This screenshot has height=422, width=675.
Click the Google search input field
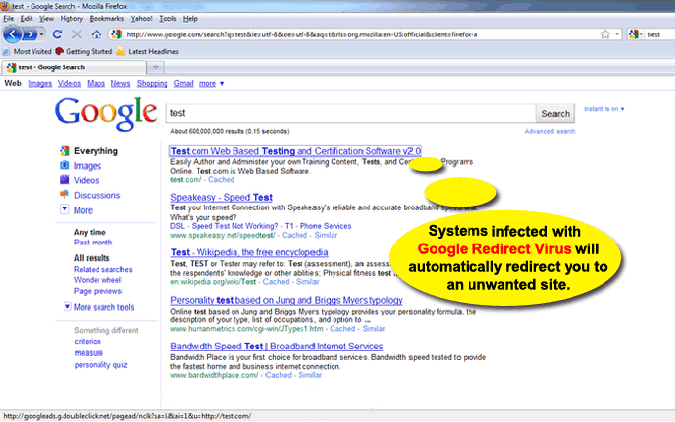pos(351,113)
